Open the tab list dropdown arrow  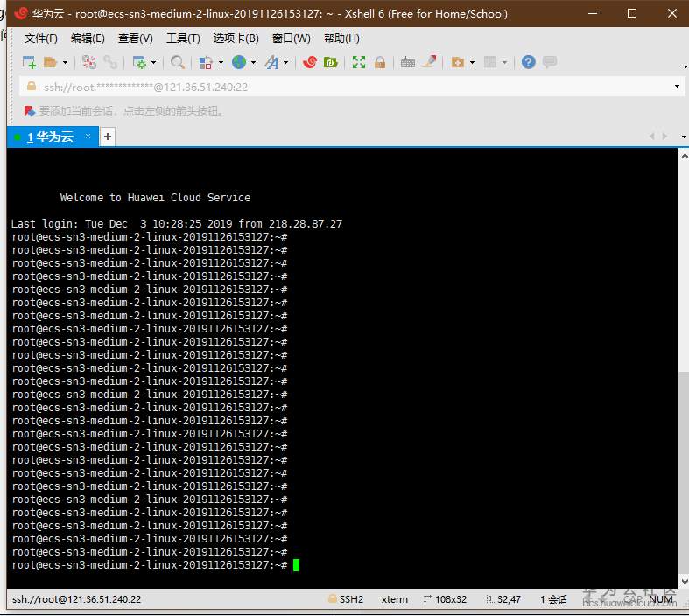click(x=684, y=137)
